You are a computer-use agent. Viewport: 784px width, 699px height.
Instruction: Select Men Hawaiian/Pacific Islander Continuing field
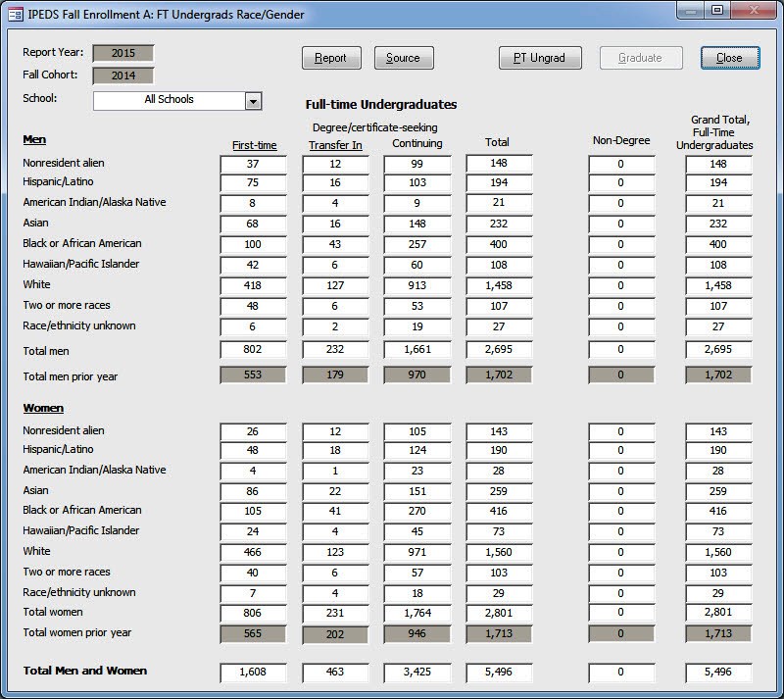417,265
